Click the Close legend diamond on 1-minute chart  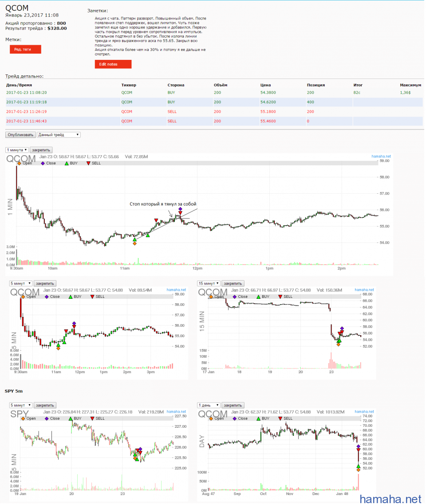[43, 163]
